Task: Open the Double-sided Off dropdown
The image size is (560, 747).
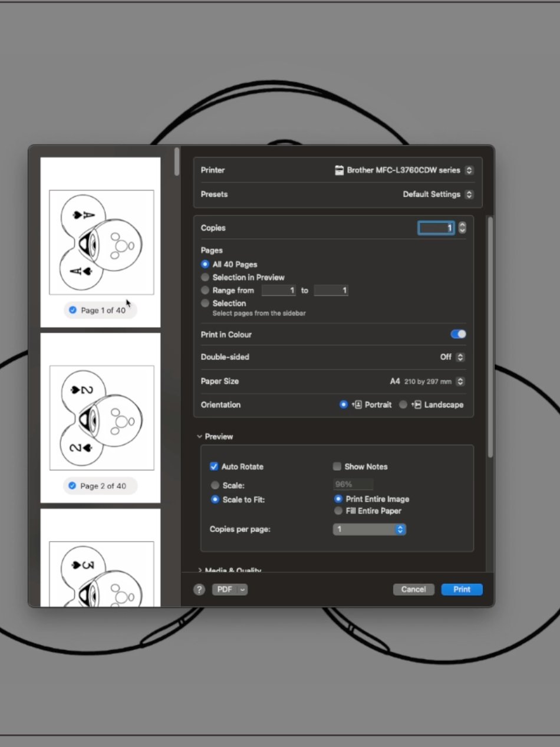Action: (x=461, y=357)
